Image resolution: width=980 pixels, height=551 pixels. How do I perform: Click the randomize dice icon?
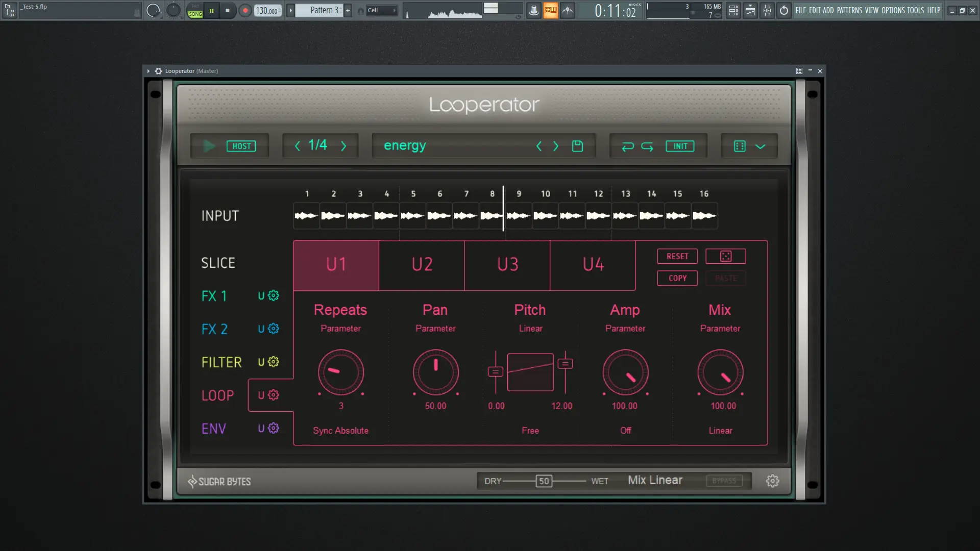(x=725, y=256)
